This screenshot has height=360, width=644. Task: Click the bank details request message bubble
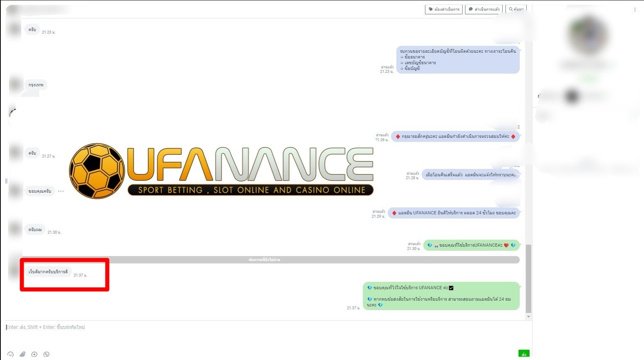tap(458, 60)
